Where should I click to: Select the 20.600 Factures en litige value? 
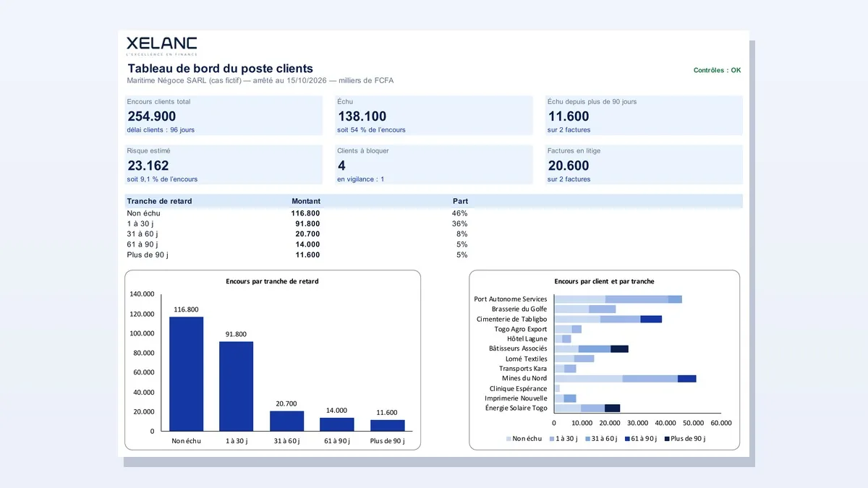click(x=569, y=166)
